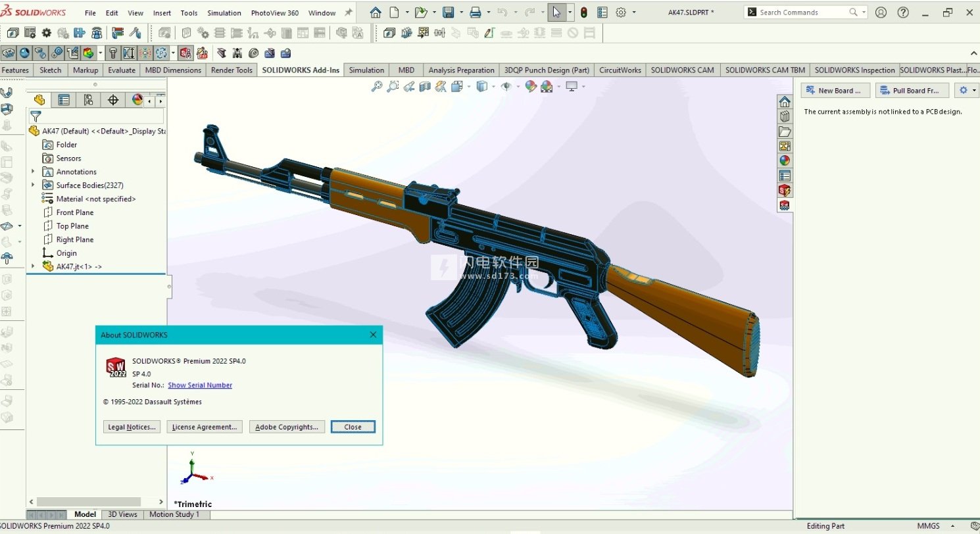980x534 pixels.
Task: Toggle the Select cursor tool
Action: pyautogui.click(x=556, y=12)
